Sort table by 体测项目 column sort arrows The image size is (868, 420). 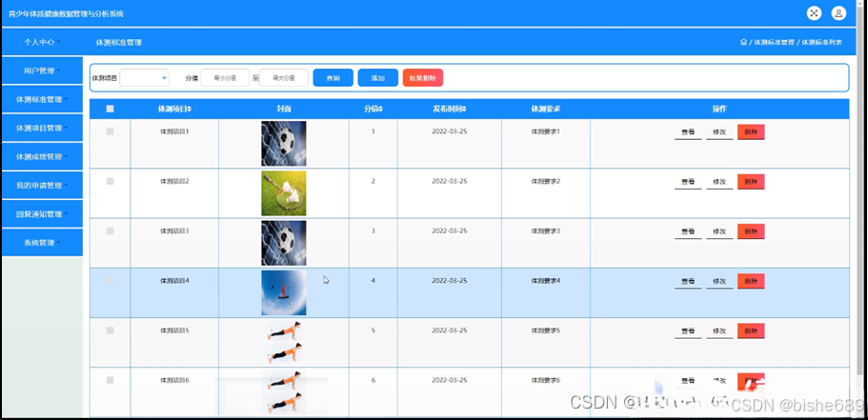[x=190, y=109]
